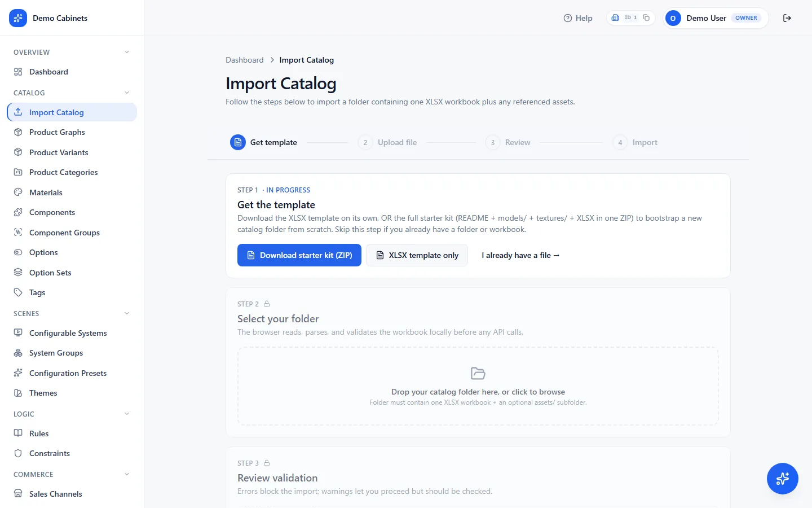
Task: Click the Constraints shield icon
Action: (18, 453)
